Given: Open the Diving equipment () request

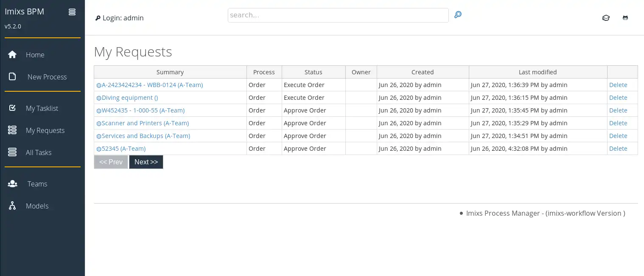Looking at the screenshot, I should point(129,98).
